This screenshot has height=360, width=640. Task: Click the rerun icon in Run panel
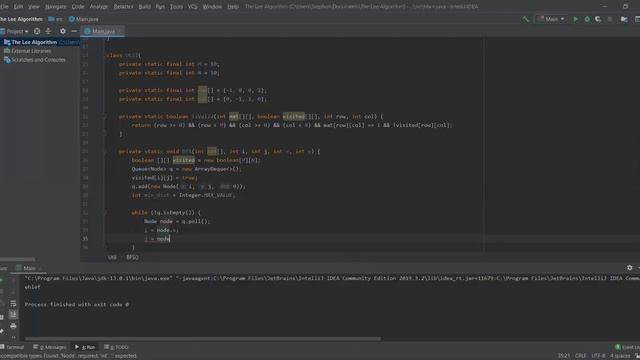[2, 280]
